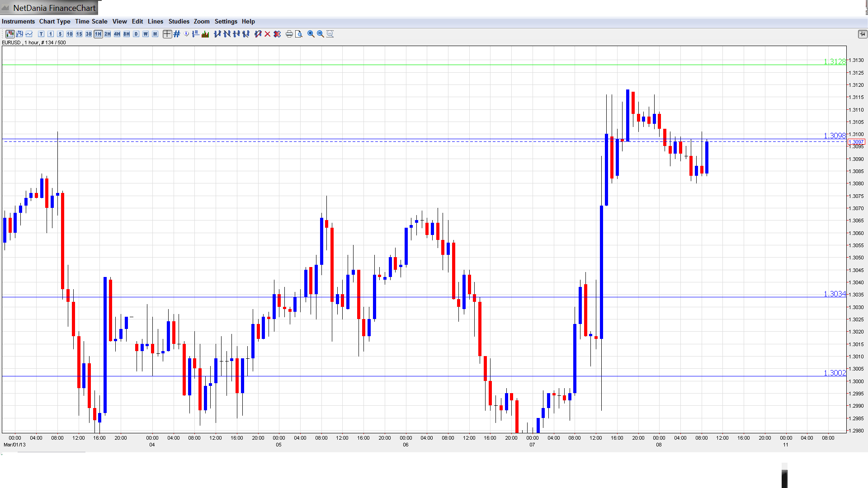Choose the daily (D) time scale
Image resolution: width=868 pixels, height=488 pixels.
136,34
